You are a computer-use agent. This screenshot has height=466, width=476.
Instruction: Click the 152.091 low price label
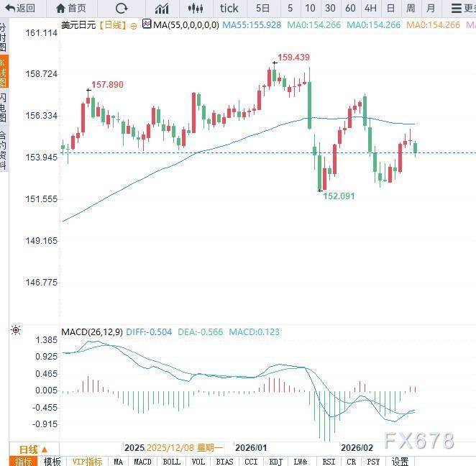(339, 196)
